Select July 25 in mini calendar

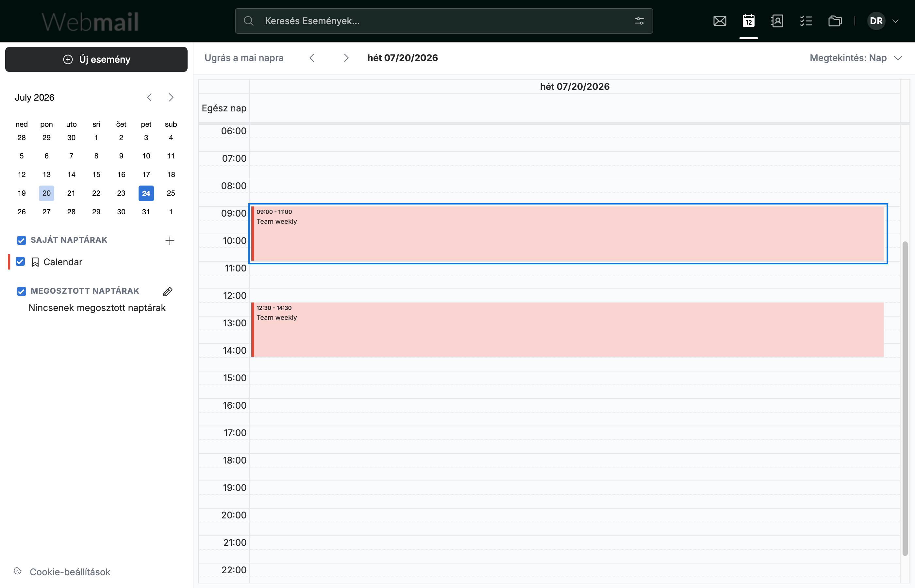[x=171, y=193]
